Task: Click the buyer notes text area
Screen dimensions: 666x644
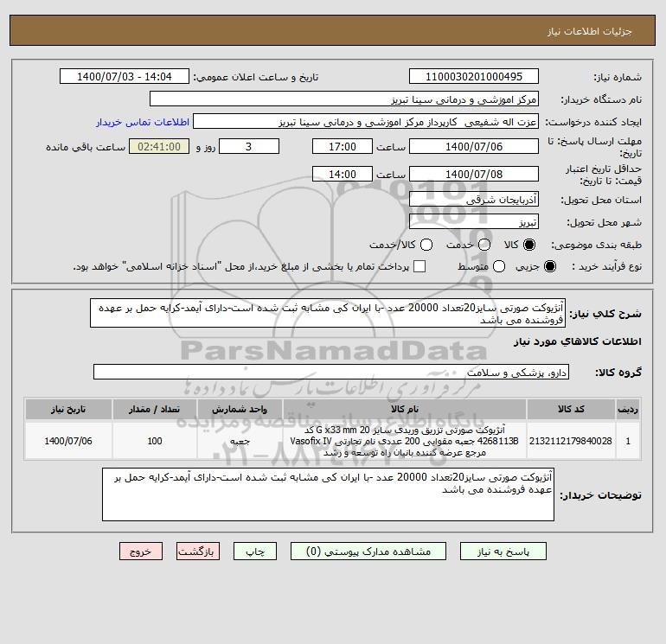Action: pos(328,494)
